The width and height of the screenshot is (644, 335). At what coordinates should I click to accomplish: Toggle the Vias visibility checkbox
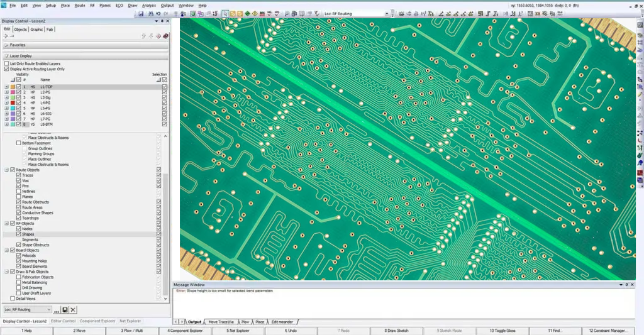pos(18,180)
